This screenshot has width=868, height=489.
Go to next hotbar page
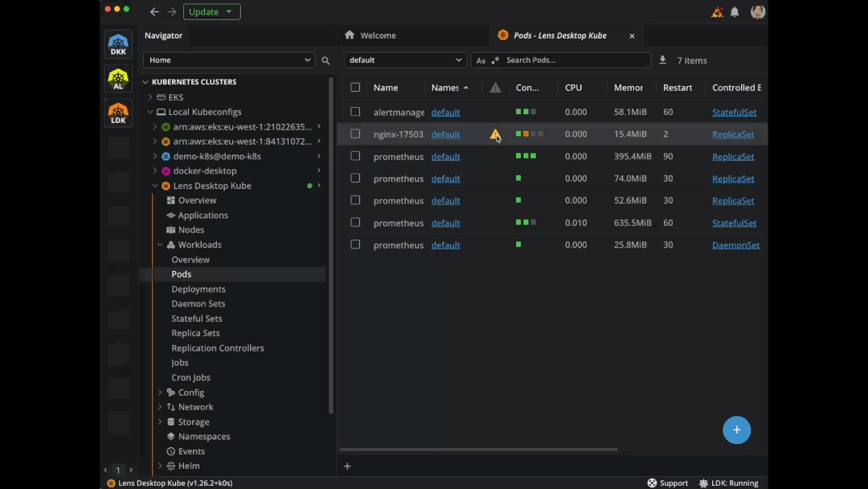(x=131, y=471)
